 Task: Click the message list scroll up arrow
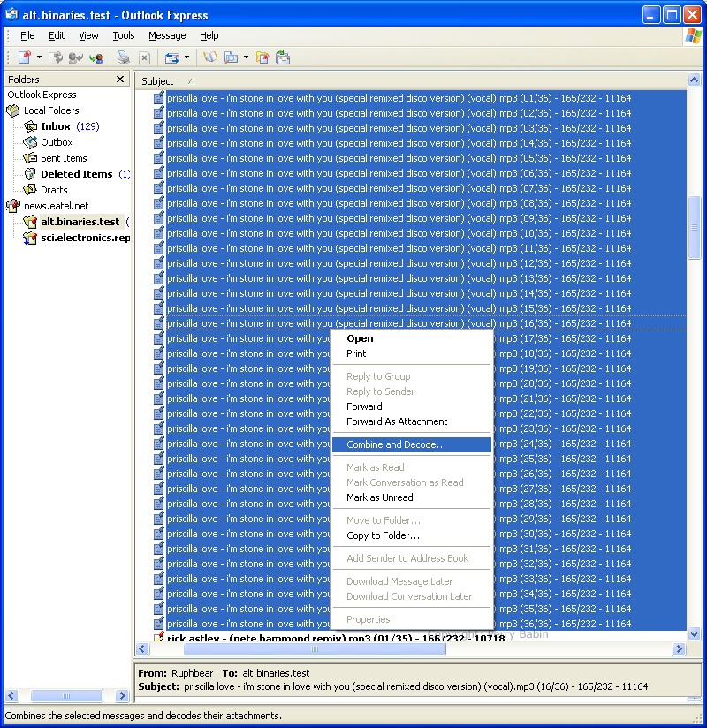(x=694, y=80)
